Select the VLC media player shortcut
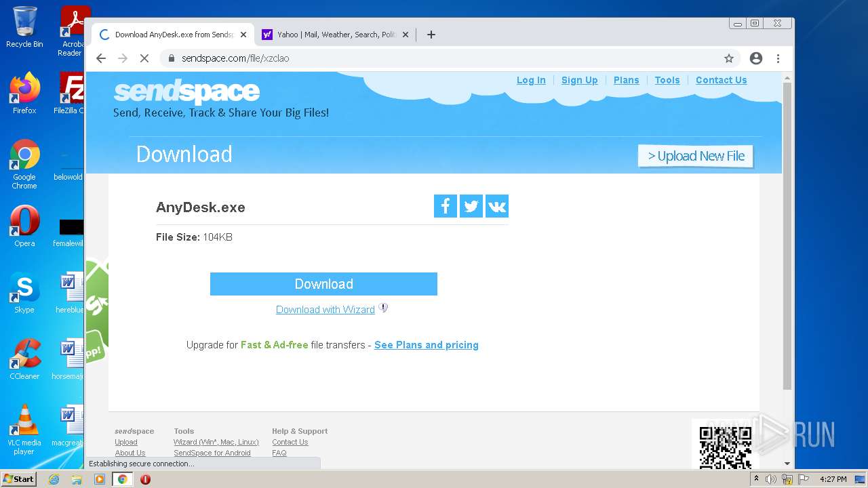 tap(24, 430)
